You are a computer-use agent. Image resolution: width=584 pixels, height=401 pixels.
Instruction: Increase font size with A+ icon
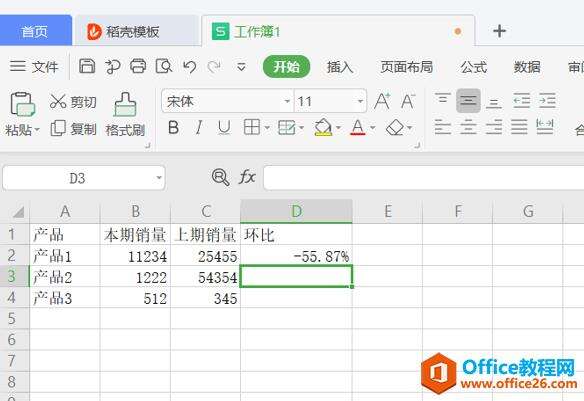tap(382, 101)
